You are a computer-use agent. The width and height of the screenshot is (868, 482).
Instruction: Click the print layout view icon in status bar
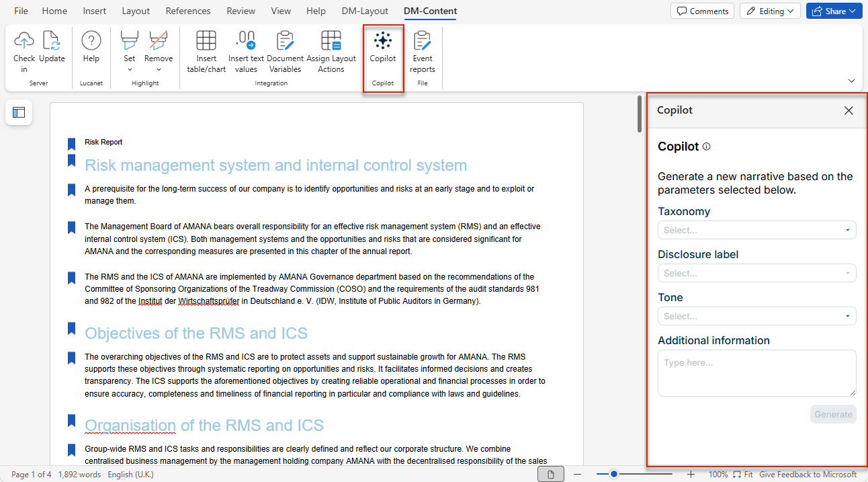[x=551, y=475]
